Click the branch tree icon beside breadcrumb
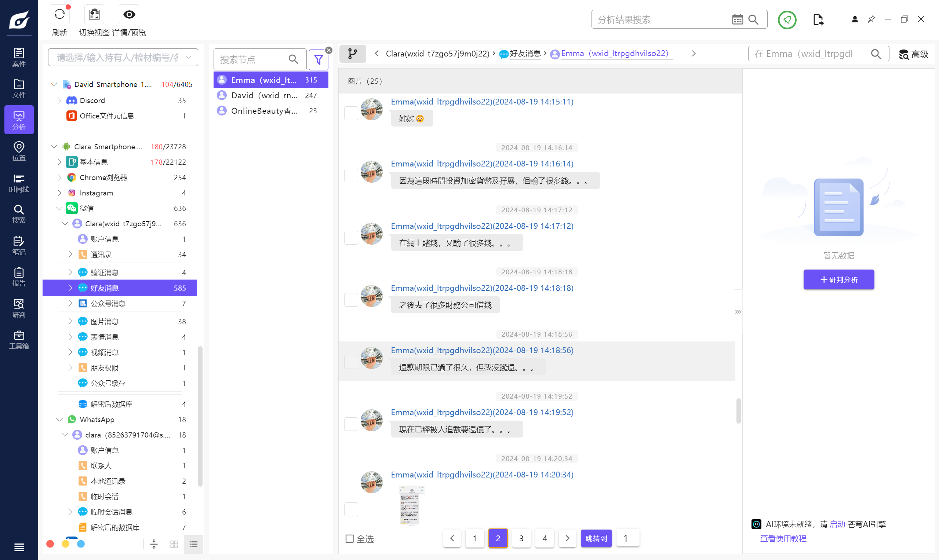The image size is (939, 560). (352, 54)
